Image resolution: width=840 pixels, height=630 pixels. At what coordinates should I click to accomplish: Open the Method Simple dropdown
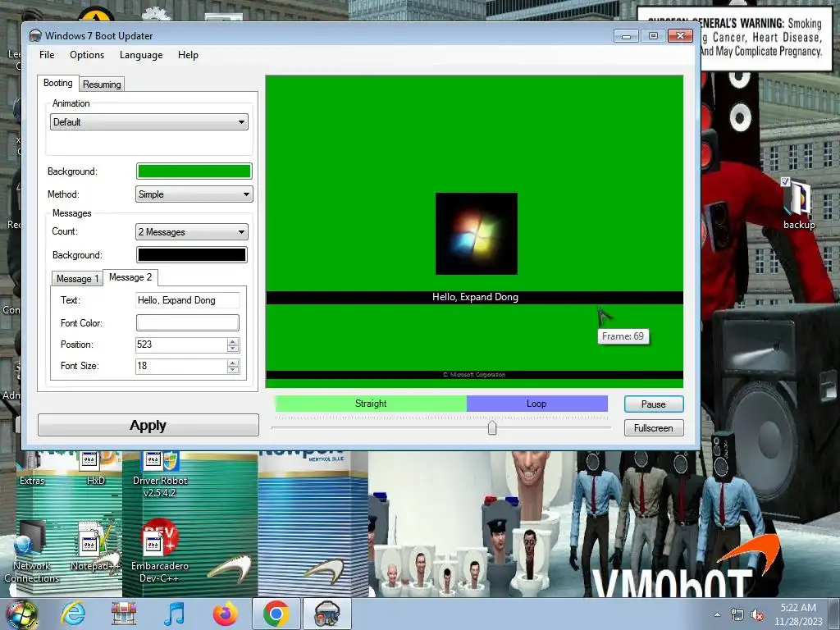(x=194, y=194)
